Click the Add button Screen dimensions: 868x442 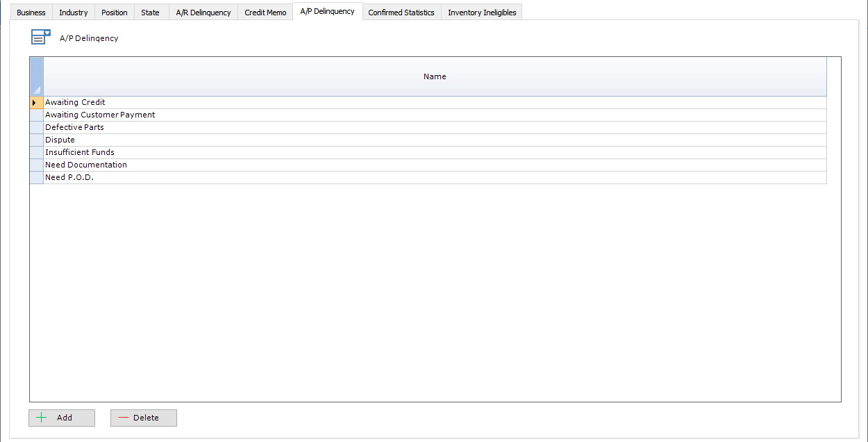pos(62,418)
